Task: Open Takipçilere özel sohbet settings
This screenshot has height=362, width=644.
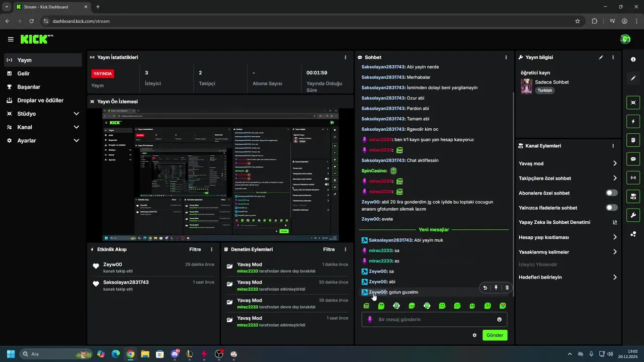Action: click(568, 178)
